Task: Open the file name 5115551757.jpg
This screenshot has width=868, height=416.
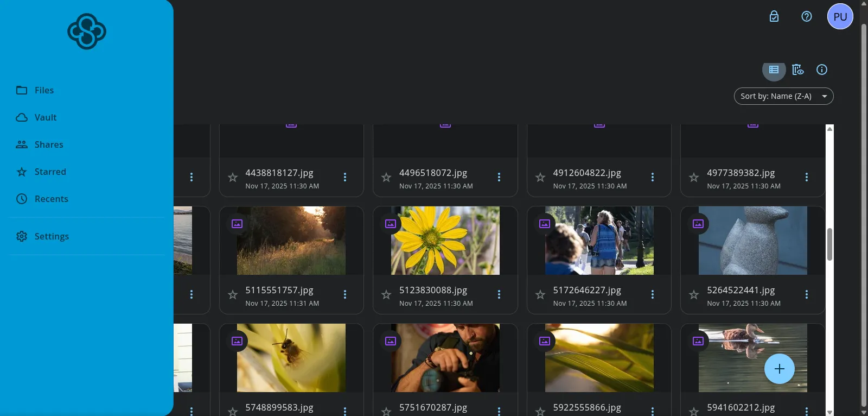Action: point(279,290)
